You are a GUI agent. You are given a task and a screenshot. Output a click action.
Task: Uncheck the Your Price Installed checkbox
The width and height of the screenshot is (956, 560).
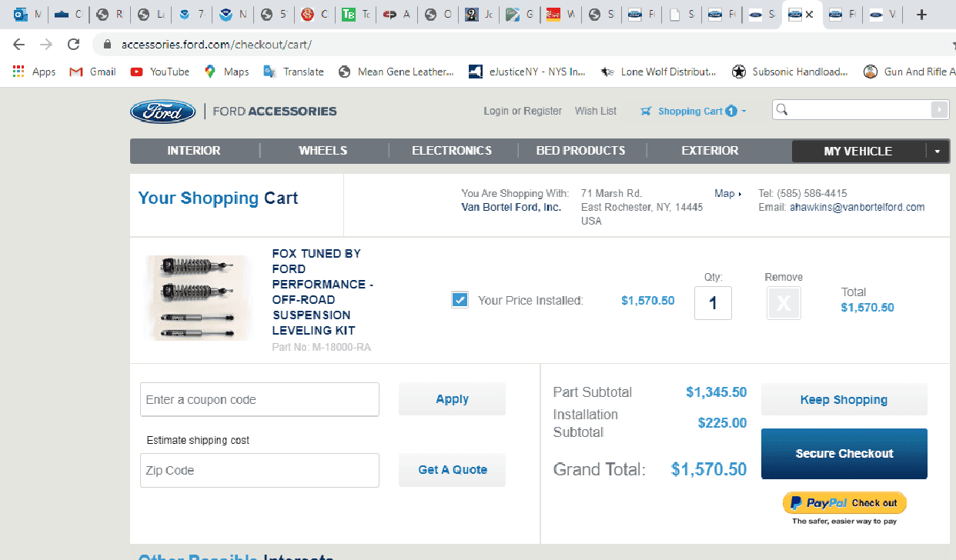click(460, 300)
